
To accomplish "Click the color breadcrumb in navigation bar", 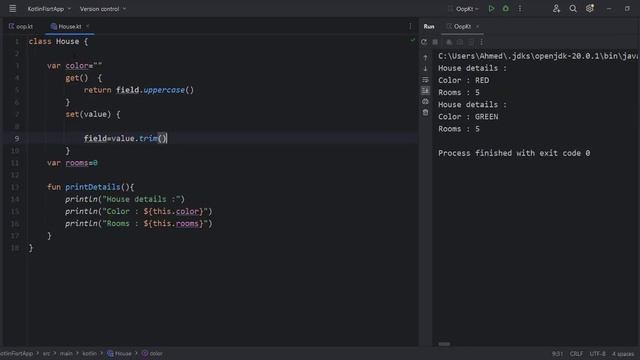I will pos(152,353).
